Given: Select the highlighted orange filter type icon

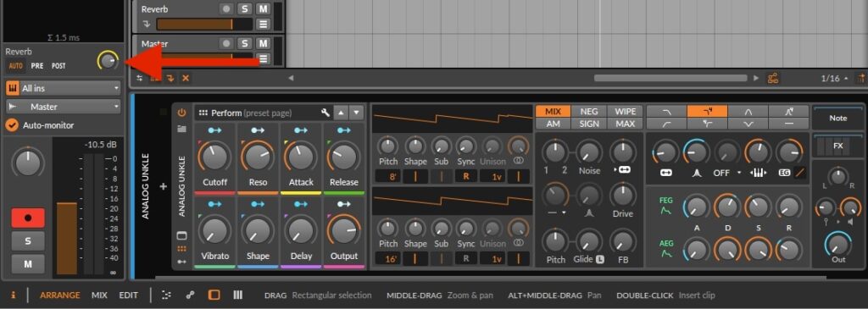Looking at the screenshot, I should 707,112.
